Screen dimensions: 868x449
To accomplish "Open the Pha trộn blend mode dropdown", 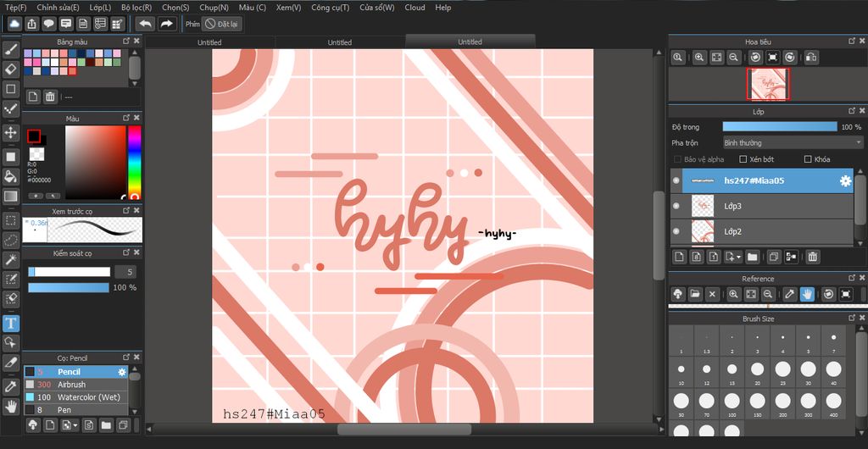I will coord(793,142).
